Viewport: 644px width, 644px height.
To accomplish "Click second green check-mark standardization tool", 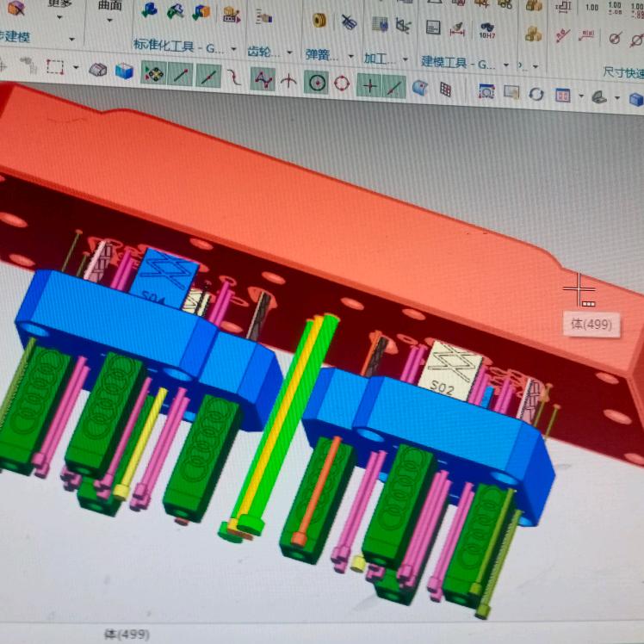I will click(175, 10).
